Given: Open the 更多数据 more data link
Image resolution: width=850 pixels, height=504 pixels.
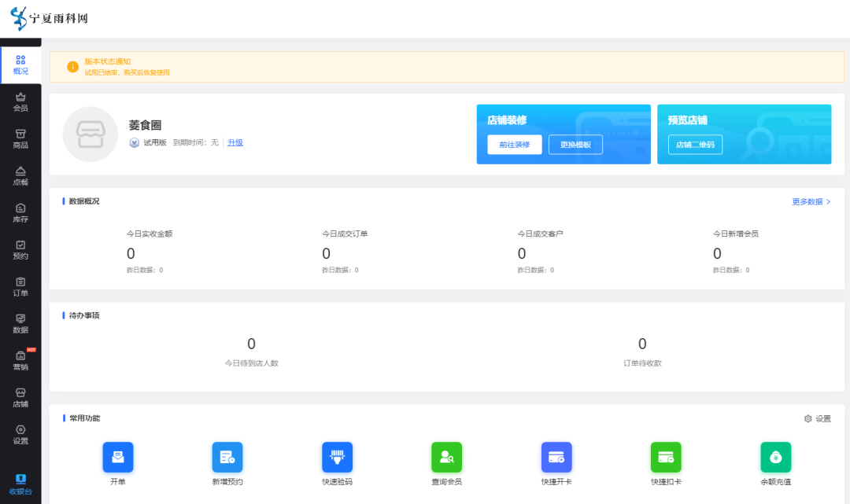Looking at the screenshot, I should click(x=811, y=201).
